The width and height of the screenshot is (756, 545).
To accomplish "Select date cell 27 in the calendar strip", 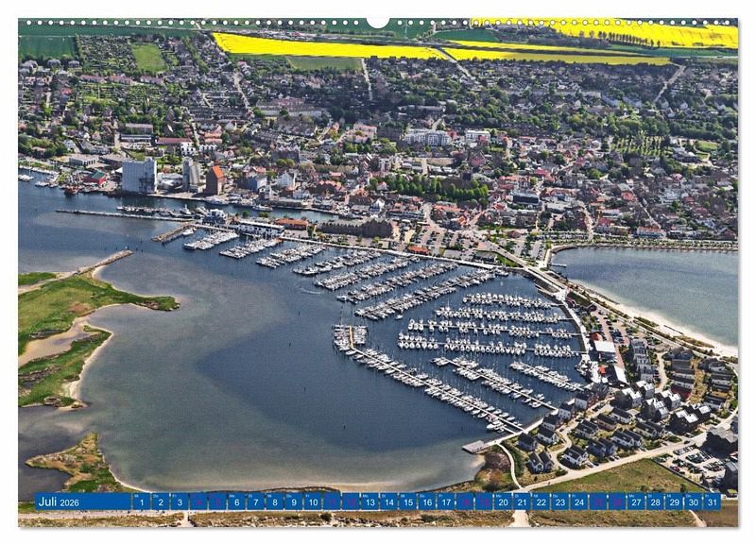I will (x=636, y=502).
